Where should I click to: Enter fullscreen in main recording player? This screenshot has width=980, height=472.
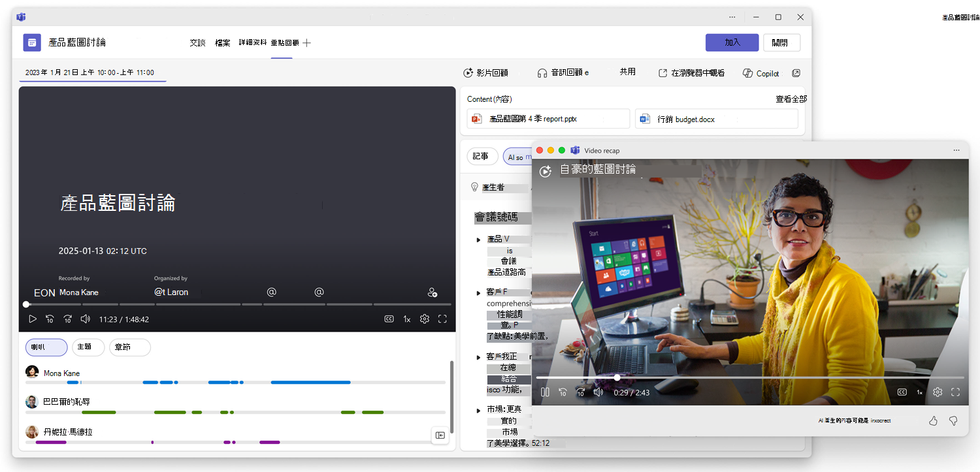point(442,319)
